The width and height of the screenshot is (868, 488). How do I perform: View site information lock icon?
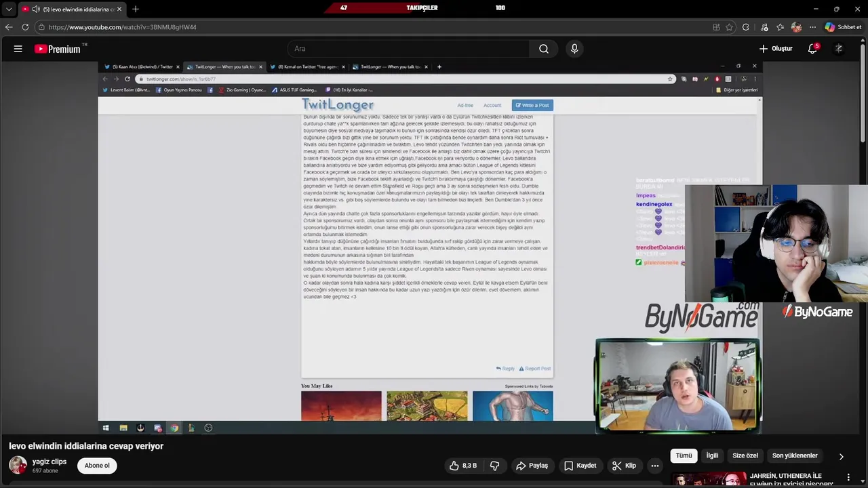(x=41, y=27)
